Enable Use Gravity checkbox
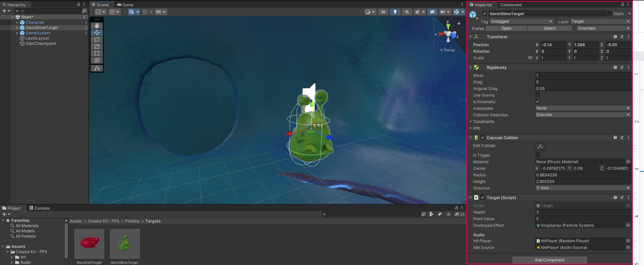 pyautogui.click(x=538, y=95)
